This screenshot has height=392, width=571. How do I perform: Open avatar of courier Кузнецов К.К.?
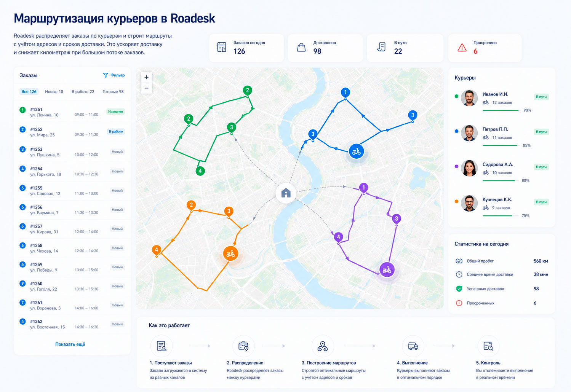point(469,203)
